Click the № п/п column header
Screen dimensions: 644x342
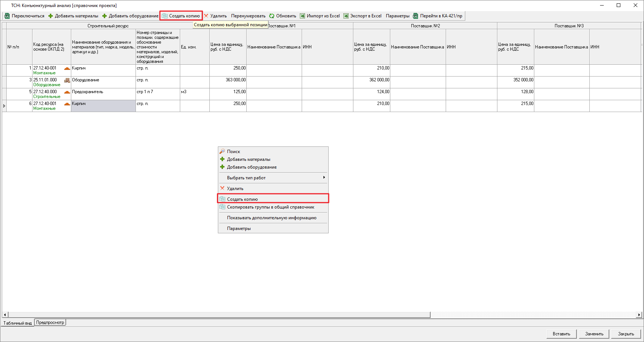[19, 47]
